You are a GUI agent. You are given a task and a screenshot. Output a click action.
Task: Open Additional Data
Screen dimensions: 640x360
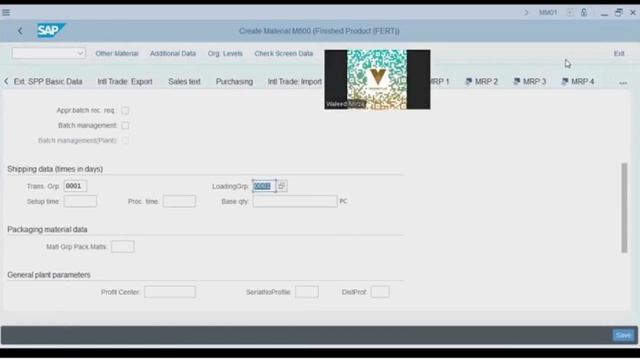tap(173, 53)
